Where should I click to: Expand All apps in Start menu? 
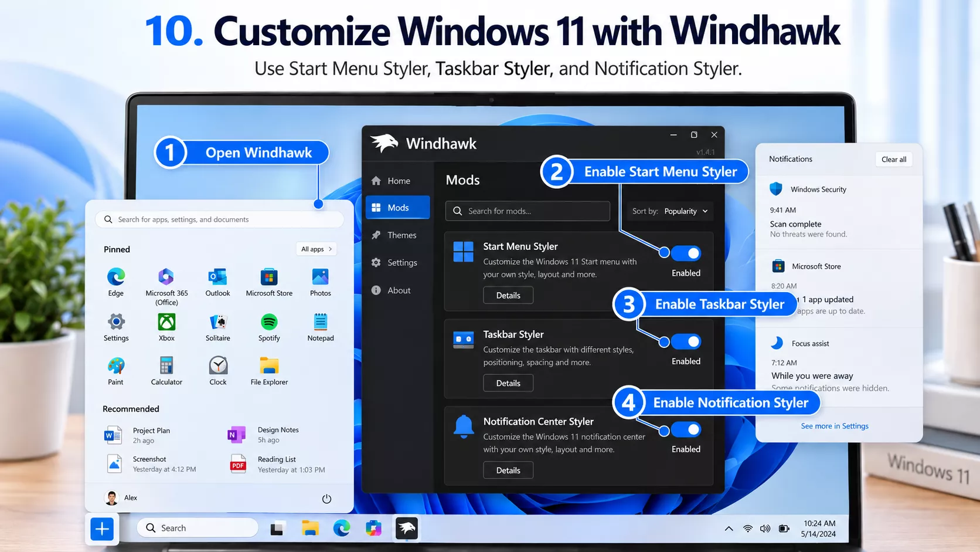317,249
